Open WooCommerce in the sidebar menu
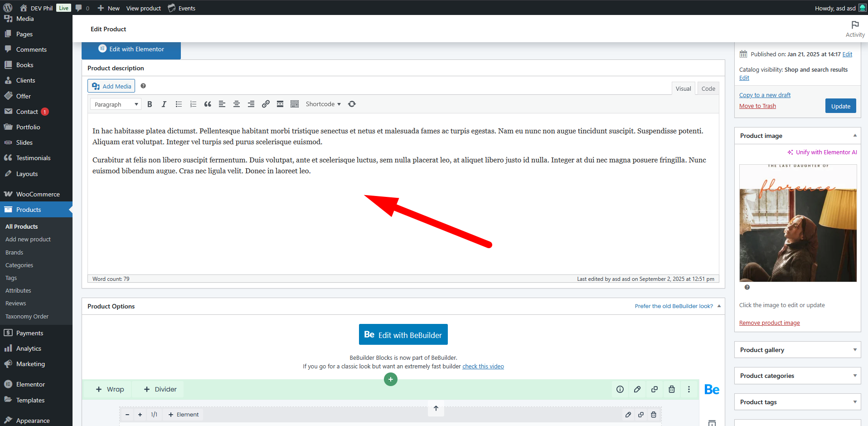 38,194
